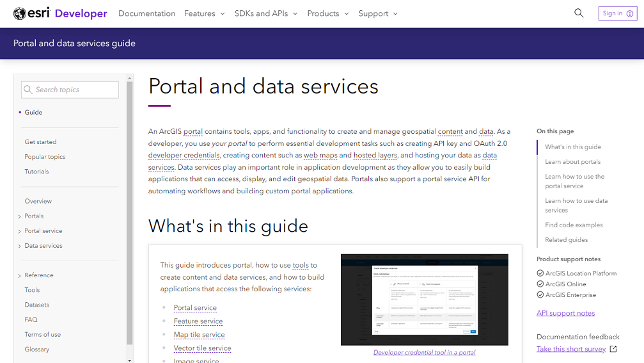Click external link icon beside survey
Screen dimensions: 644x363
pyautogui.click(x=613, y=349)
